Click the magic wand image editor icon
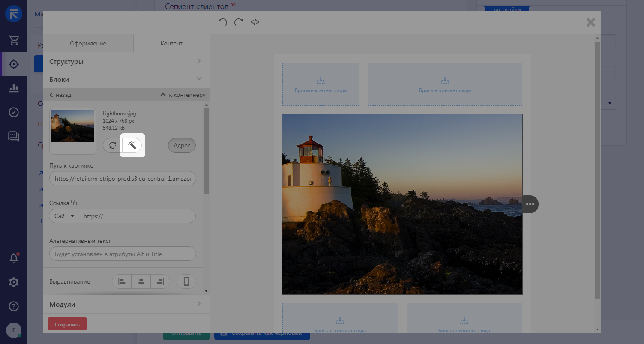The width and height of the screenshot is (644, 344). click(x=132, y=145)
